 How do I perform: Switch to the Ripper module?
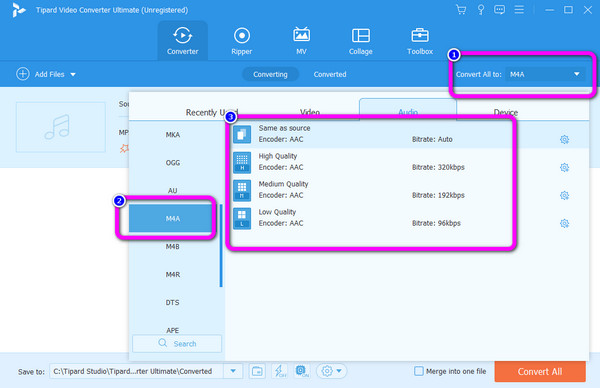pyautogui.click(x=241, y=41)
